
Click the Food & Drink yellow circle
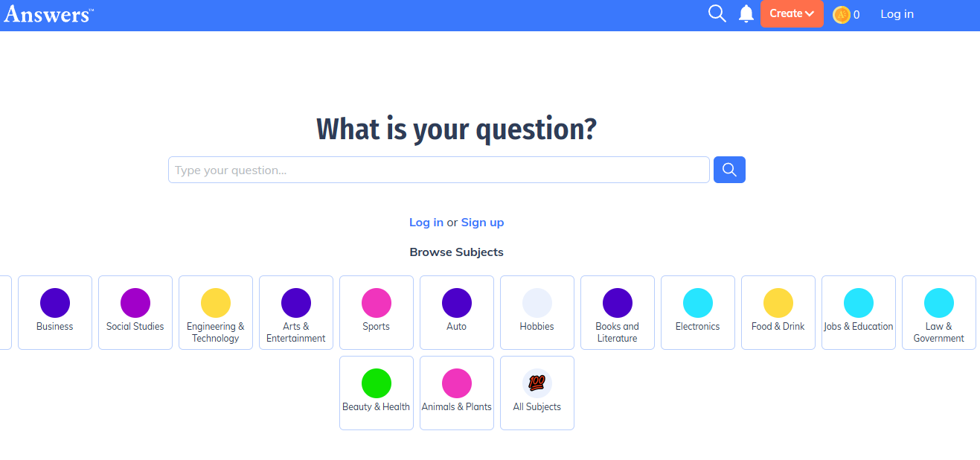pos(778,303)
